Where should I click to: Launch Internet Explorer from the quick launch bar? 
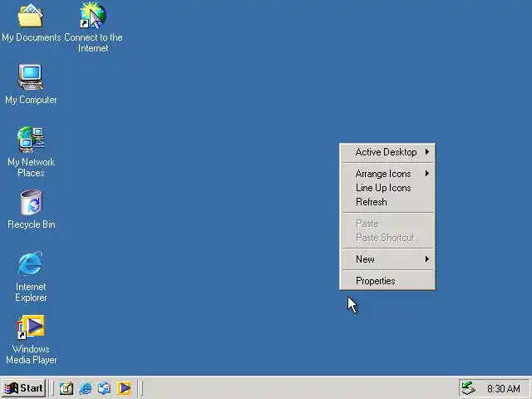pyautogui.click(x=86, y=388)
